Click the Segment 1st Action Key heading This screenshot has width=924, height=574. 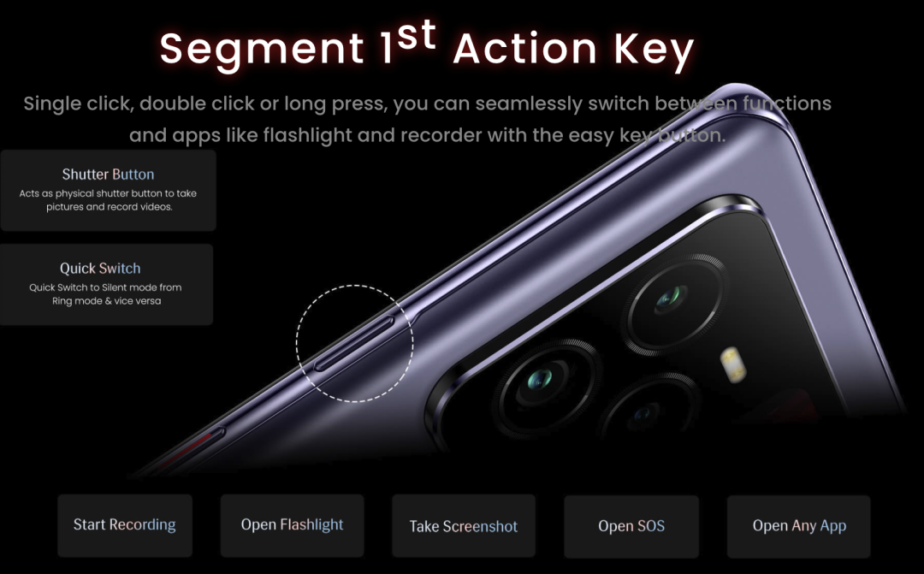[427, 47]
